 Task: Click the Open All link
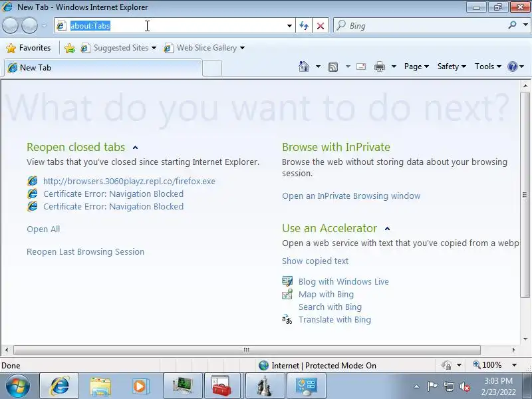tap(43, 229)
